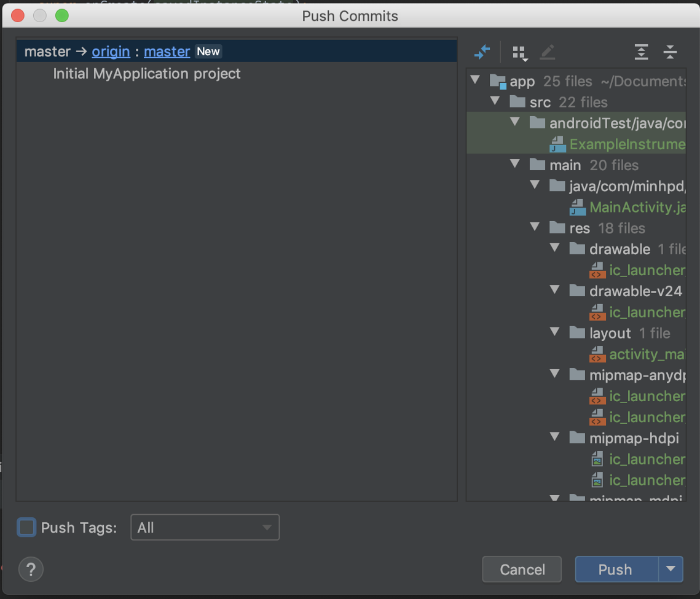Click the origin remote link
The width and height of the screenshot is (700, 599).
click(x=111, y=52)
